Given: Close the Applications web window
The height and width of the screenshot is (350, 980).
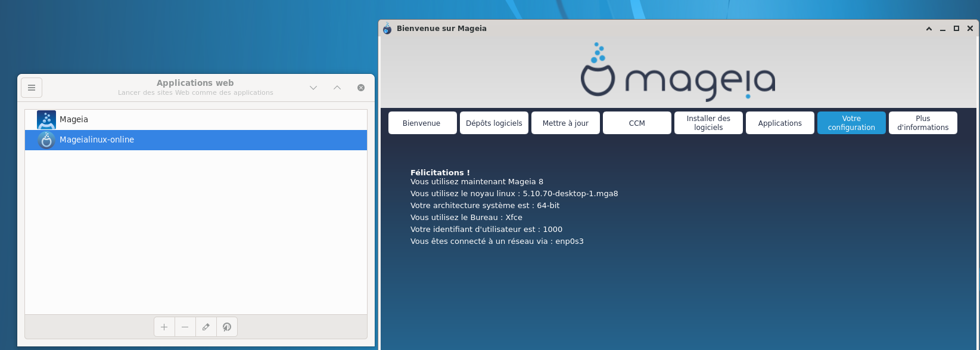Looking at the screenshot, I should tap(361, 88).
